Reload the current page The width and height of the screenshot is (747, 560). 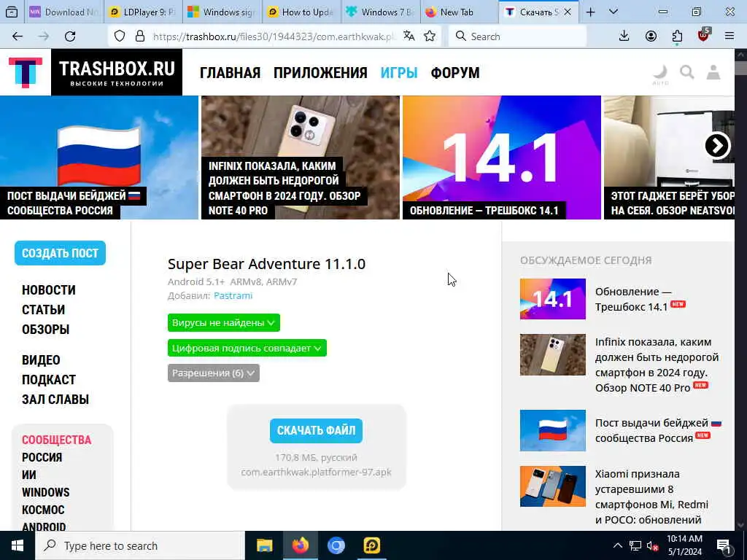pos(70,36)
